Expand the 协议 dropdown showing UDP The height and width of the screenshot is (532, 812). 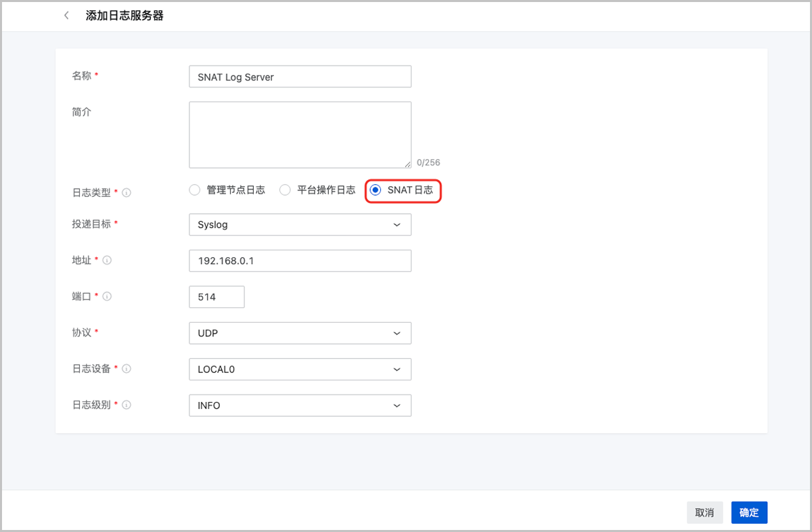coord(300,333)
